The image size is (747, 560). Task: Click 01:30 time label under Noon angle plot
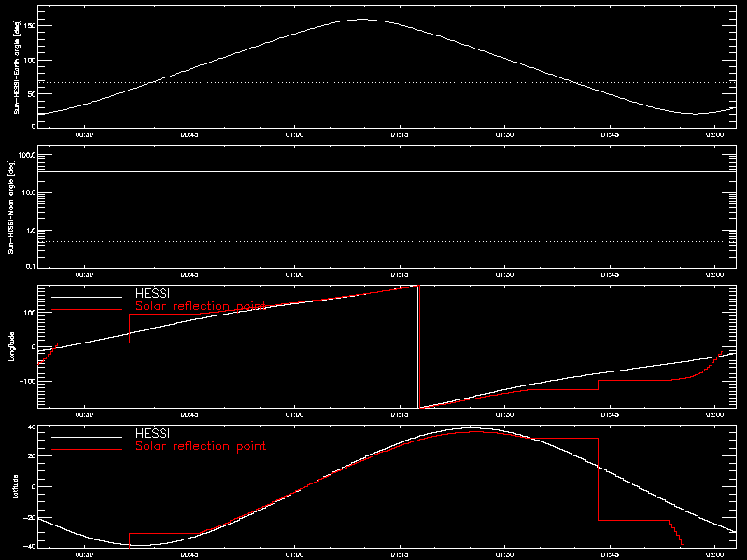coord(504,274)
